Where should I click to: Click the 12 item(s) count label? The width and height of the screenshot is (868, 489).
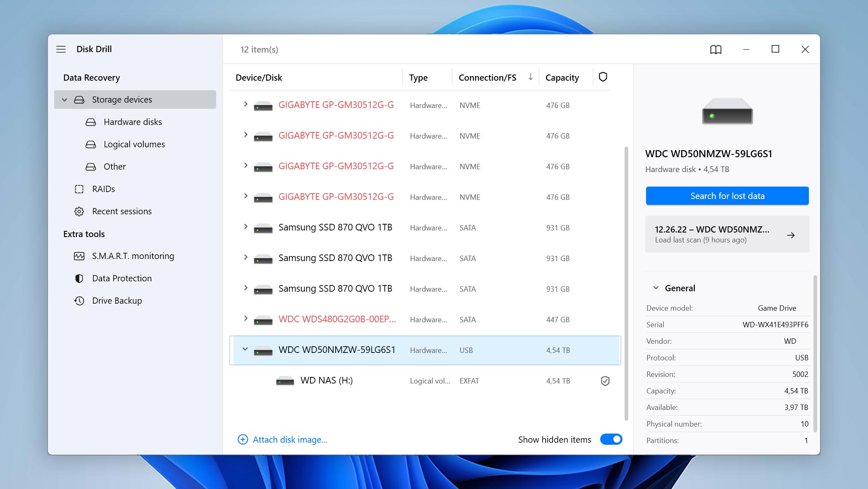(x=259, y=50)
